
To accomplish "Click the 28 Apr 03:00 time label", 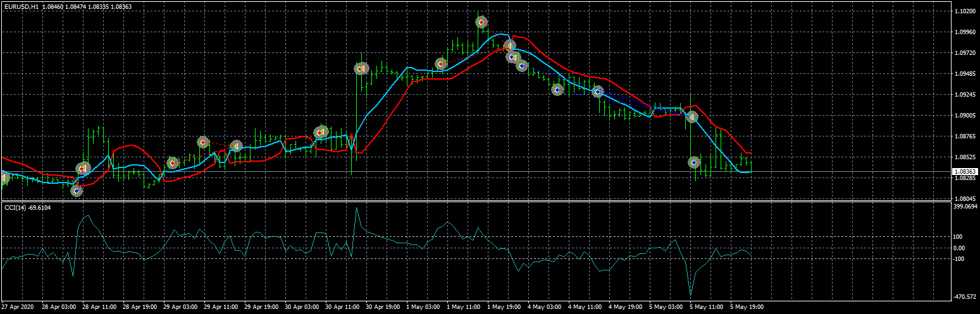I will [59, 308].
